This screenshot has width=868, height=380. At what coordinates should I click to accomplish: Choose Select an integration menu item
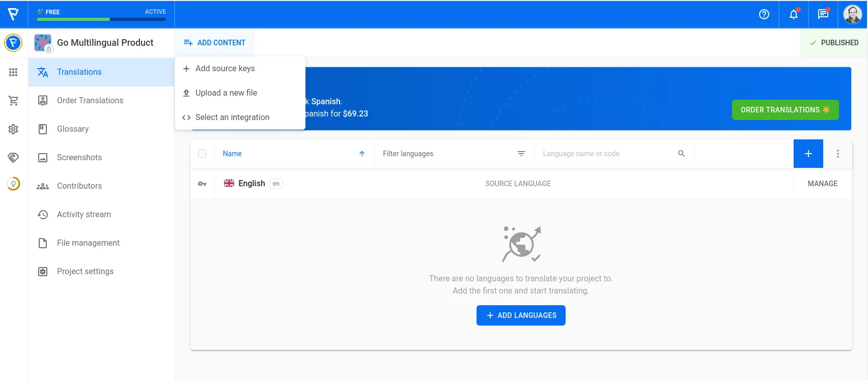click(x=232, y=117)
